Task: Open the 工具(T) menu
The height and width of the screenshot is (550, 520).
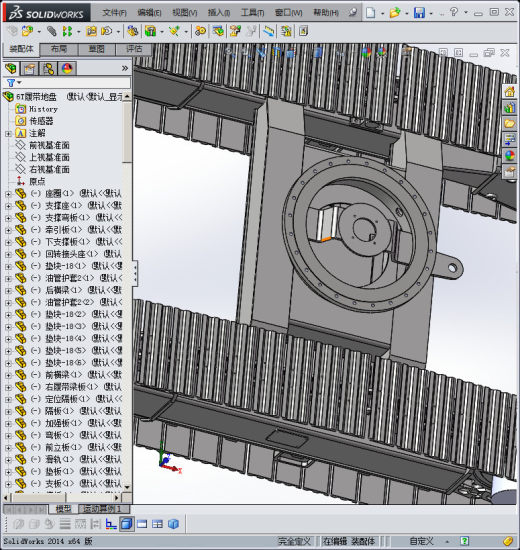Action: [x=252, y=13]
